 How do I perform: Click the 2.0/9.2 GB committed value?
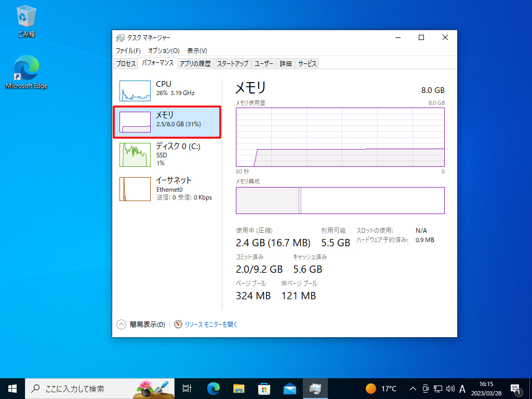pos(259,270)
